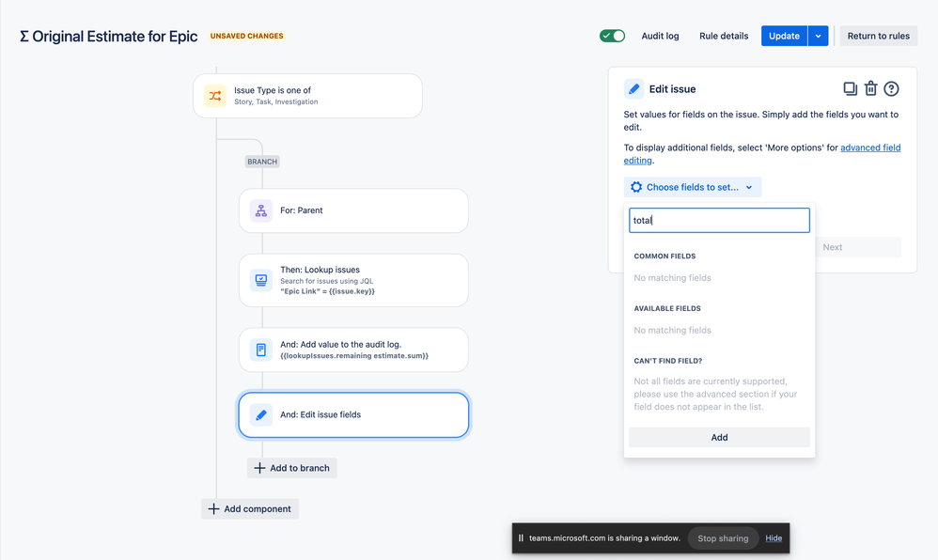Click the plus icon on Add component
The height and width of the screenshot is (560, 938).
[x=213, y=509]
